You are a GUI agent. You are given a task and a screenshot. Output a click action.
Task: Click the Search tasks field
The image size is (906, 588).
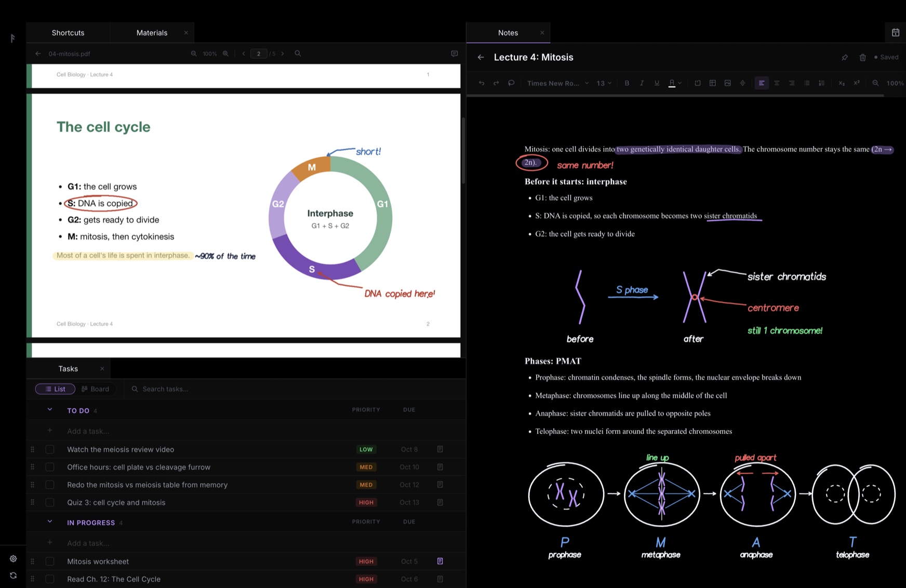pos(294,389)
